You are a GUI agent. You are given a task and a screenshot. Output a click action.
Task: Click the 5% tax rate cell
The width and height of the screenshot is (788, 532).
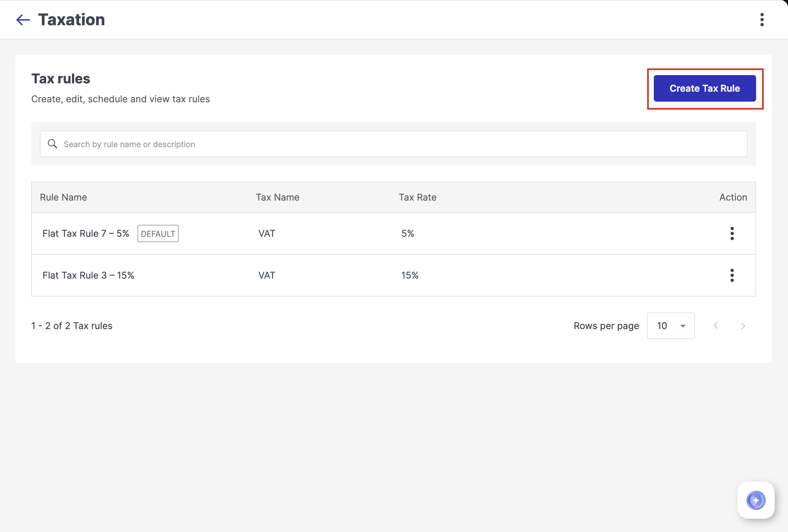[408, 233]
